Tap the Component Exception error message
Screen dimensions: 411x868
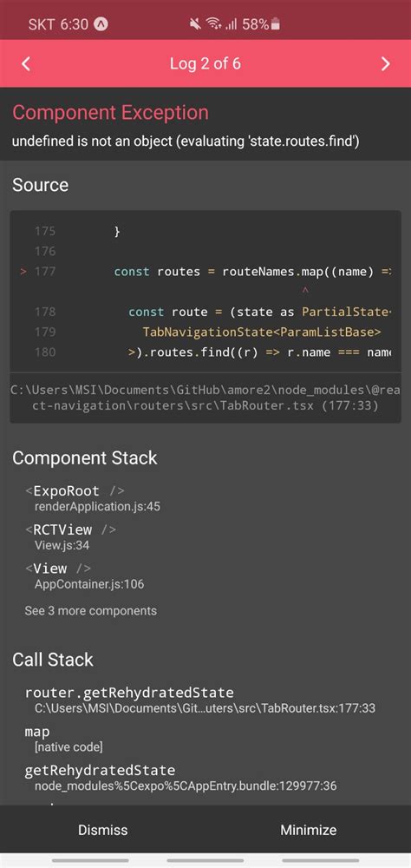pos(186,141)
